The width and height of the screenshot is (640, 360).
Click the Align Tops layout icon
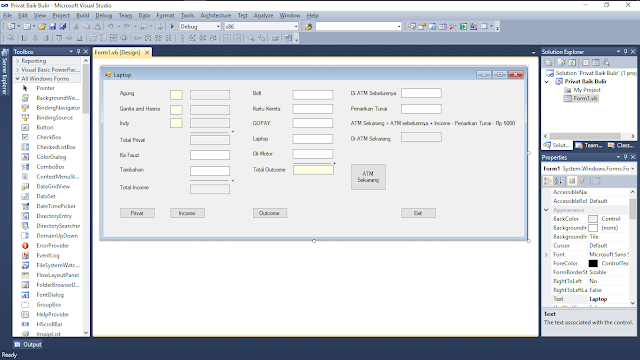click(59, 38)
